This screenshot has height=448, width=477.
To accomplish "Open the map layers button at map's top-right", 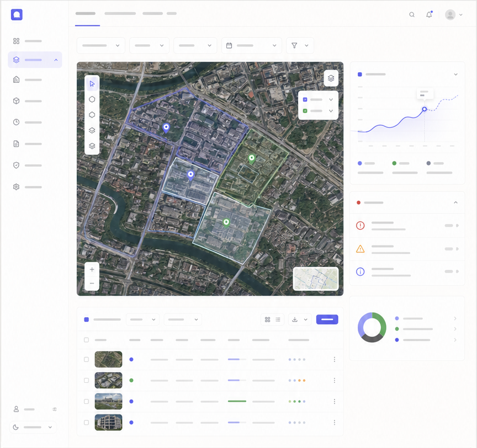I will tap(331, 78).
